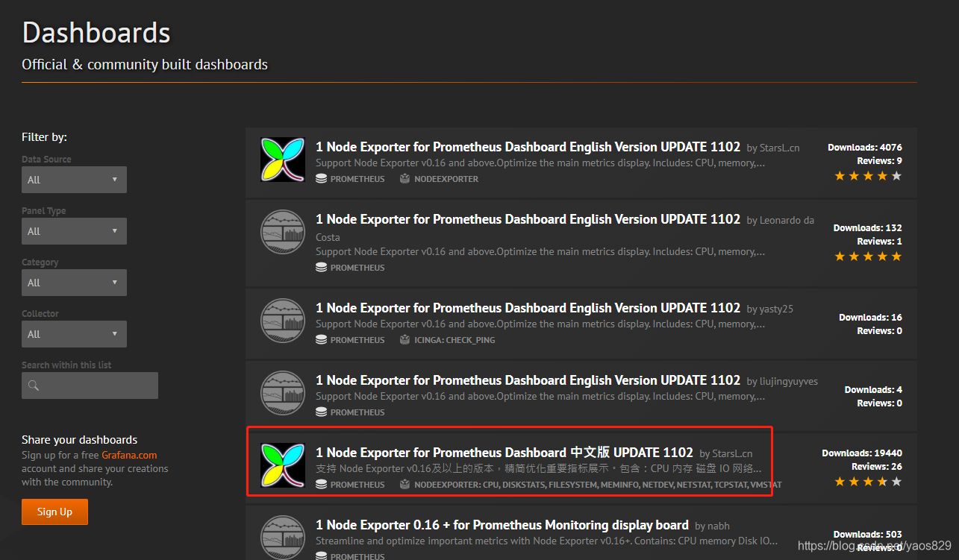The height and width of the screenshot is (560, 959).
Task: Open English Version title by StarsL.cn
Action: (x=528, y=147)
